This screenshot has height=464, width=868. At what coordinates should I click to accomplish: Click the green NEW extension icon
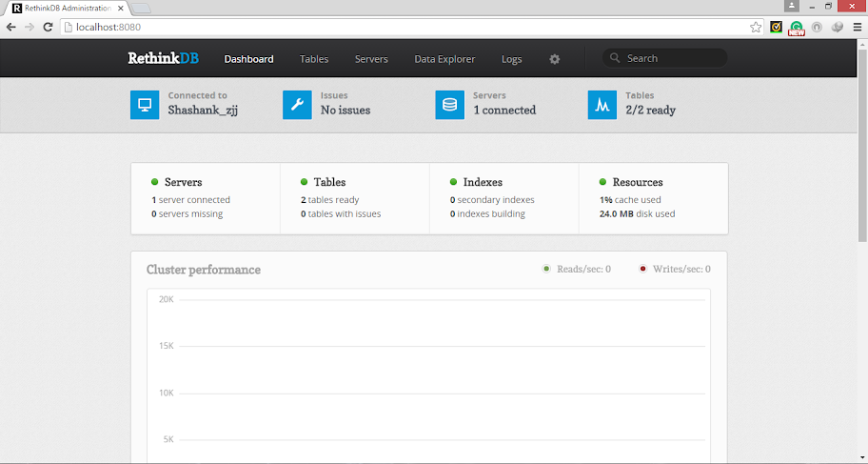point(797,28)
